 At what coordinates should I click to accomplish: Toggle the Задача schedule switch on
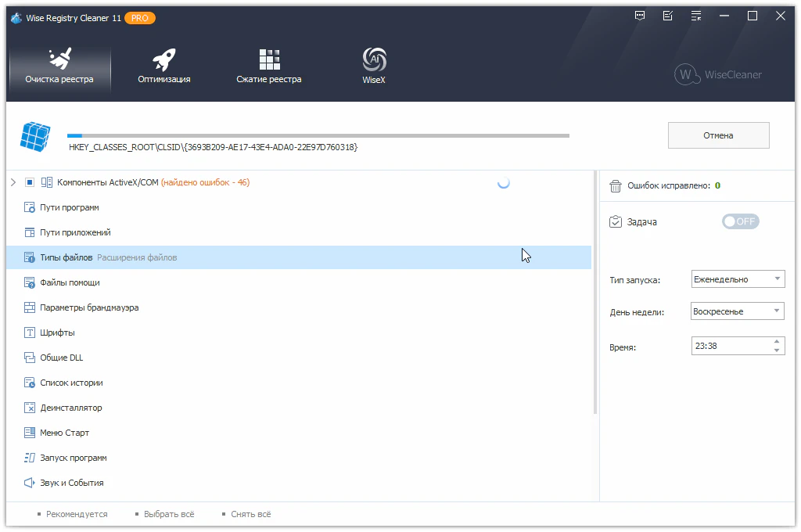tap(740, 221)
